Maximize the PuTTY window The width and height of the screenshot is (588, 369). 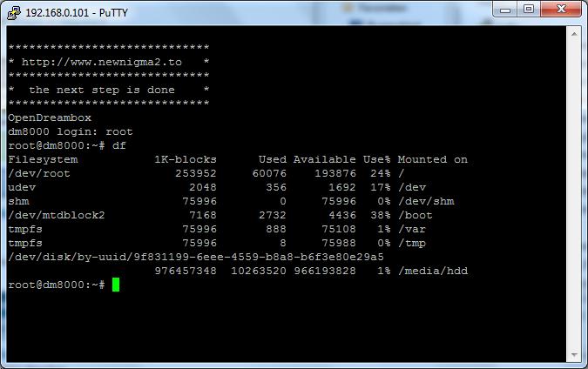(x=529, y=9)
